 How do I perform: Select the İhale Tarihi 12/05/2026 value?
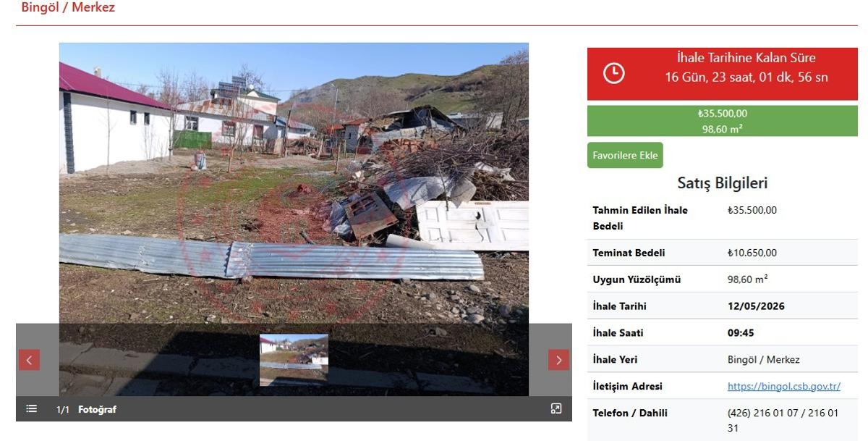[x=756, y=306]
